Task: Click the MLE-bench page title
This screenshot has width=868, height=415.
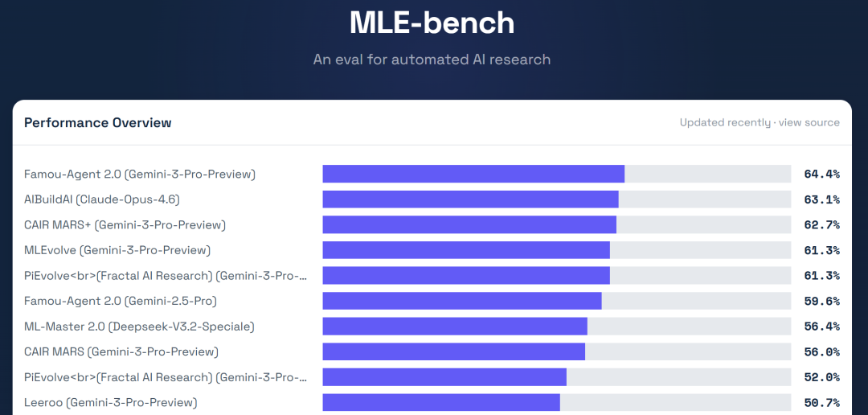Action: pyautogui.click(x=432, y=23)
